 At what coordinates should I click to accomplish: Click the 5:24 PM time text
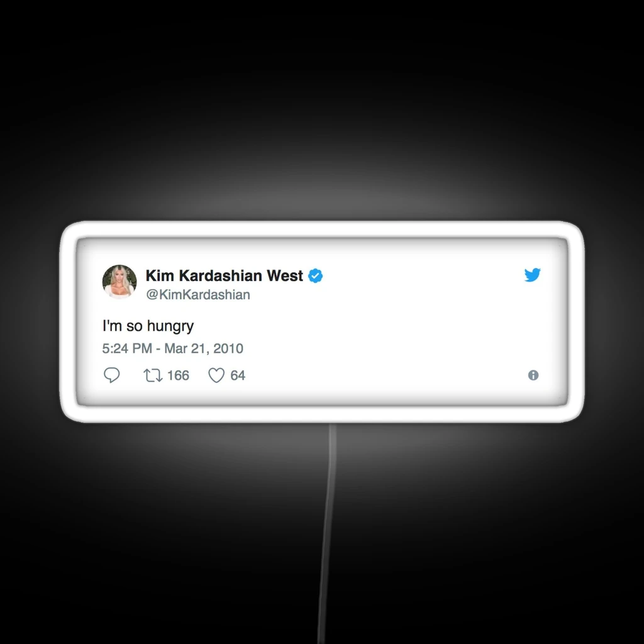tap(127, 348)
